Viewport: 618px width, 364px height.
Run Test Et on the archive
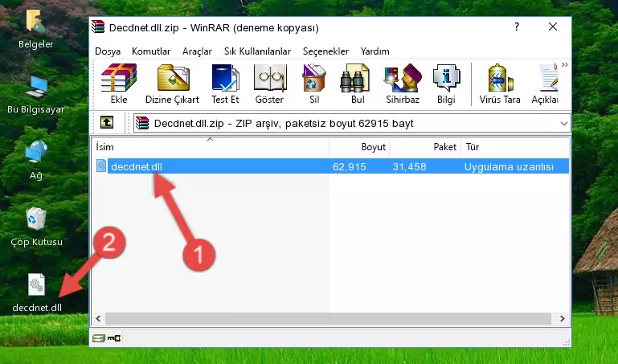(225, 84)
